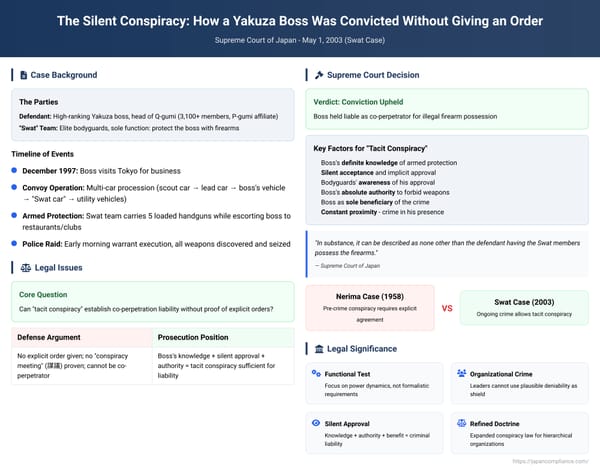This screenshot has height=473, width=600.
Task: Select the Nerima Case (1958) card
Action: point(370,308)
